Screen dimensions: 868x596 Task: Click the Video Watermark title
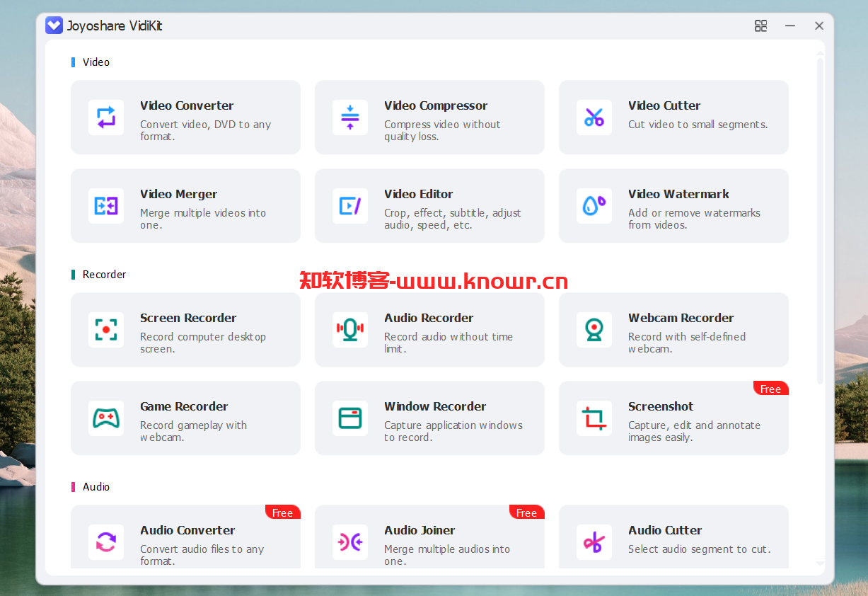coord(678,195)
